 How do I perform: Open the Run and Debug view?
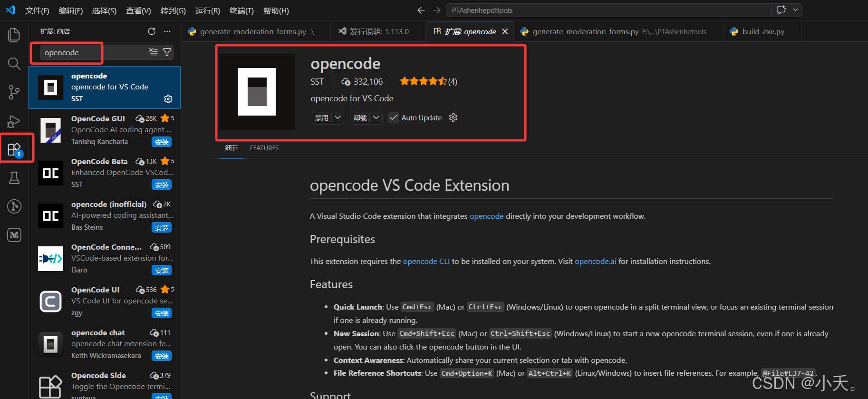[14, 121]
